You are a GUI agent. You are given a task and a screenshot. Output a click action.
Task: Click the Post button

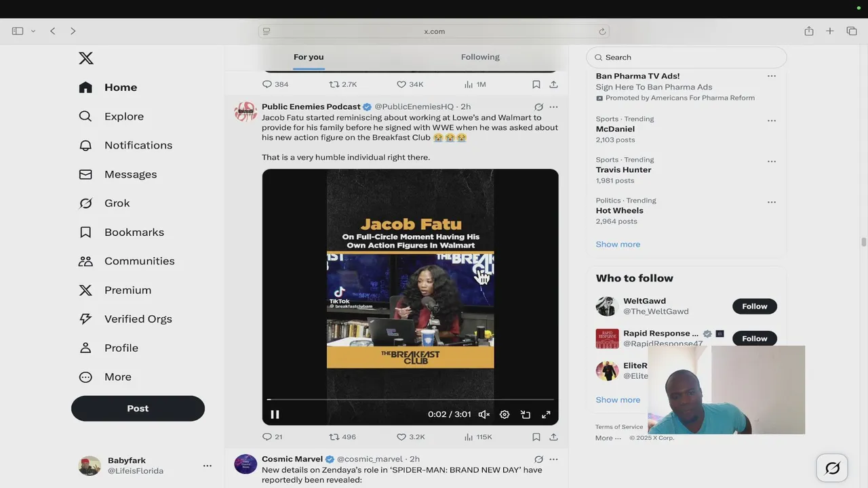138,408
